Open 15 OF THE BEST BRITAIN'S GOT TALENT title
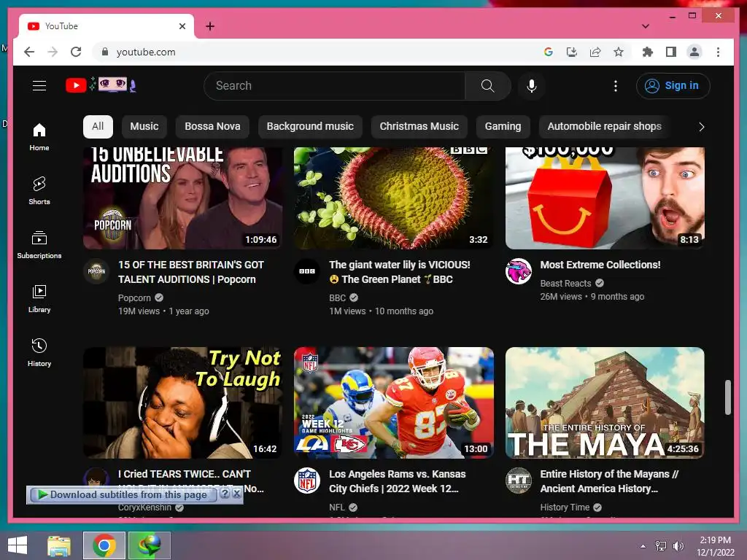This screenshot has width=747, height=560. click(x=191, y=272)
